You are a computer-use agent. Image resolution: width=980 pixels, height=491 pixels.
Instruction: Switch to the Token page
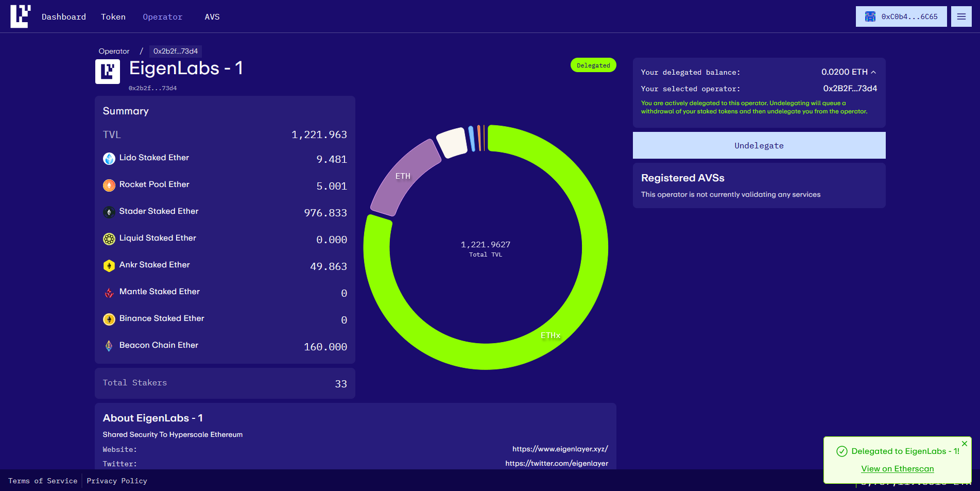tap(113, 17)
